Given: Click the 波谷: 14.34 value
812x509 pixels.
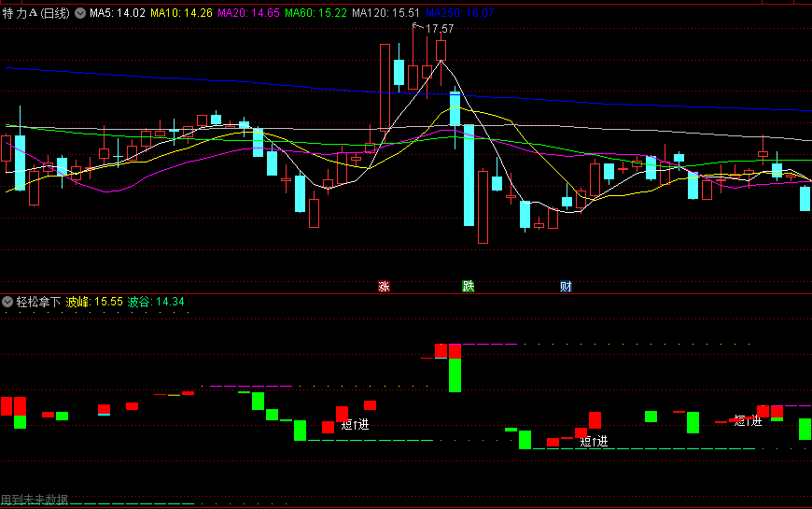Looking at the screenshot, I should (156, 302).
